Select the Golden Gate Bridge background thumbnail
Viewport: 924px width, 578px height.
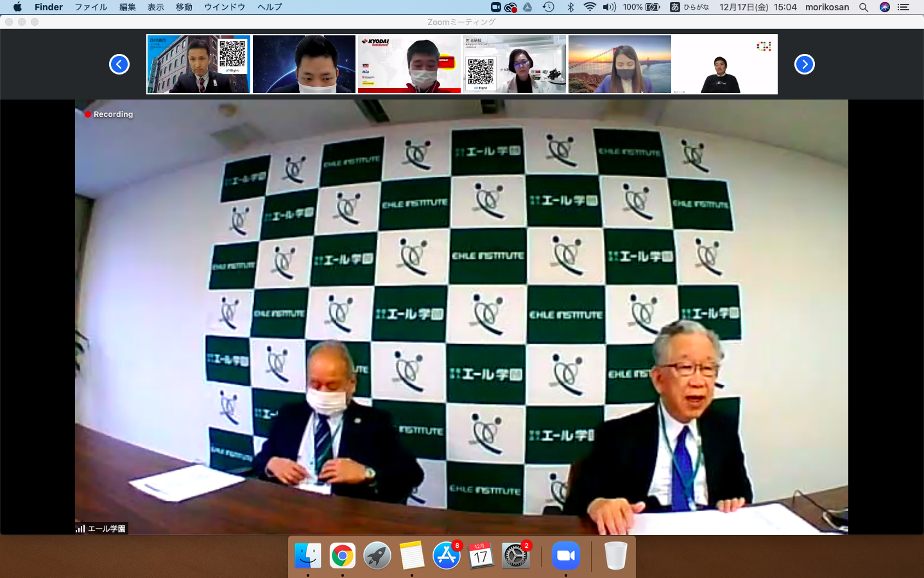pos(620,64)
